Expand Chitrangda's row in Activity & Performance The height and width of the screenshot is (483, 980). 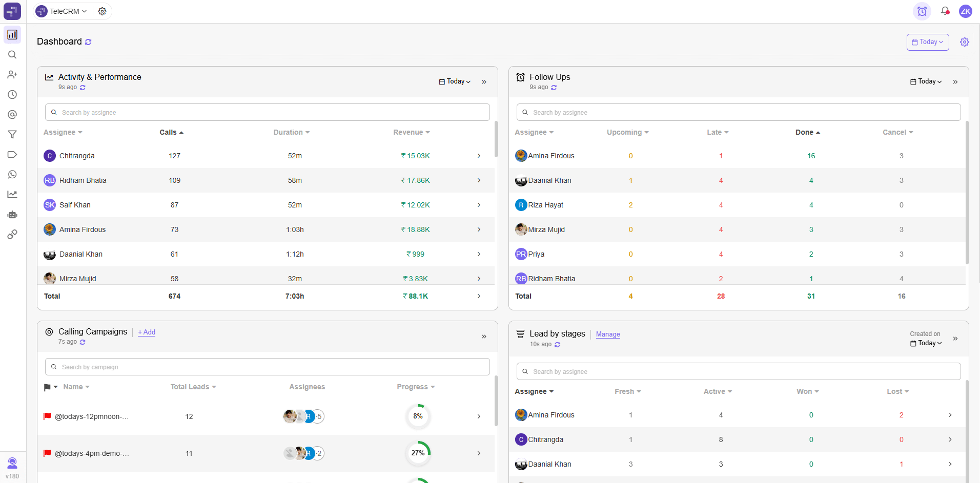(478, 155)
